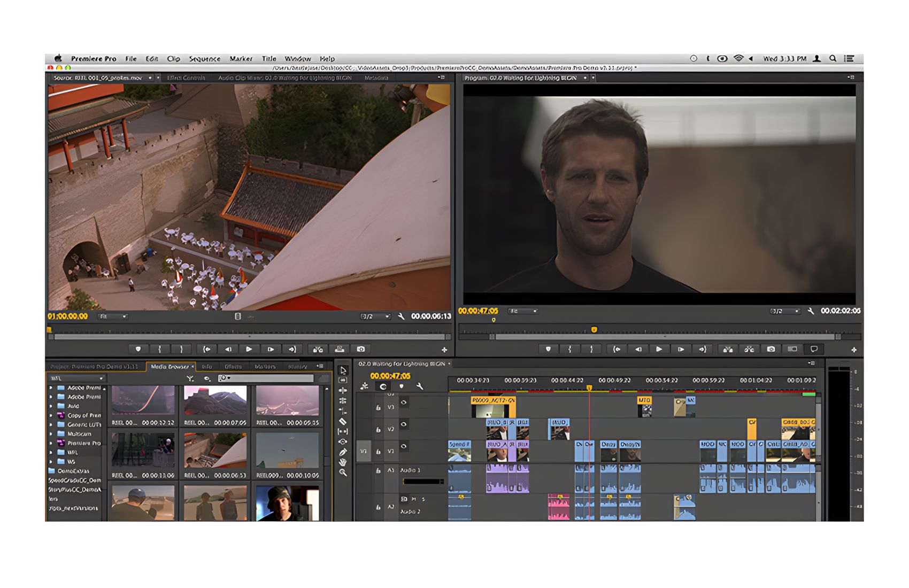Select the Pen tool
Screen dimensions: 909x588
click(x=343, y=452)
